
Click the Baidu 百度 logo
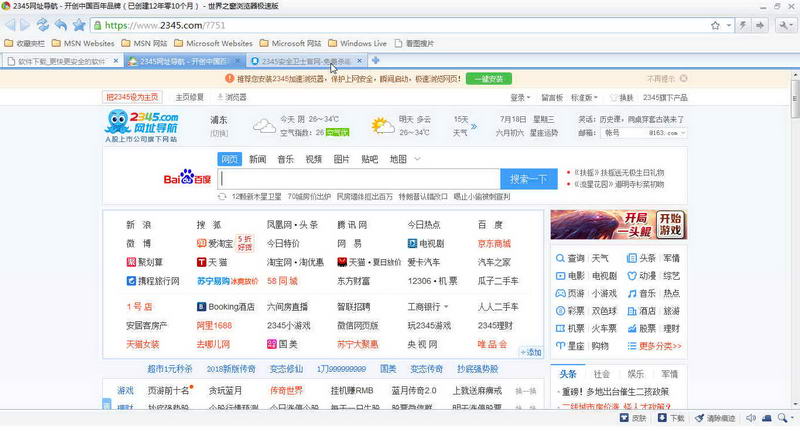coord(187,178)
